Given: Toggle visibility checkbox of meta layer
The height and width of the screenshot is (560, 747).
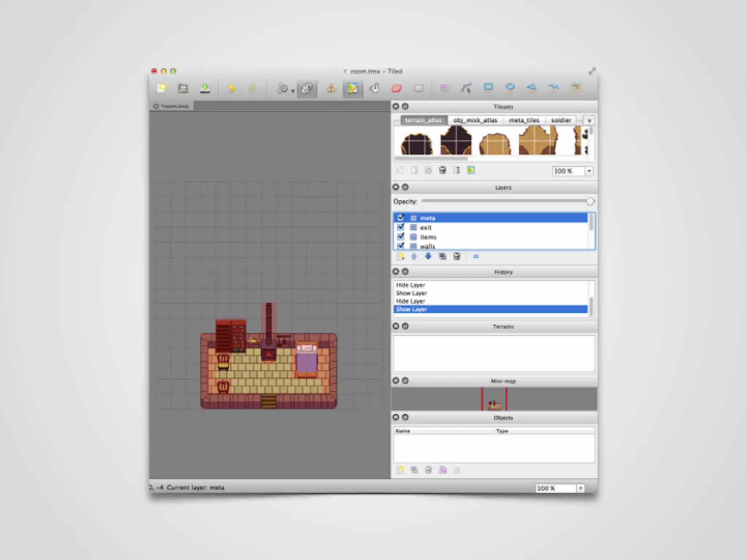Looking at the screenshot, I should click(x=401, y=218).
